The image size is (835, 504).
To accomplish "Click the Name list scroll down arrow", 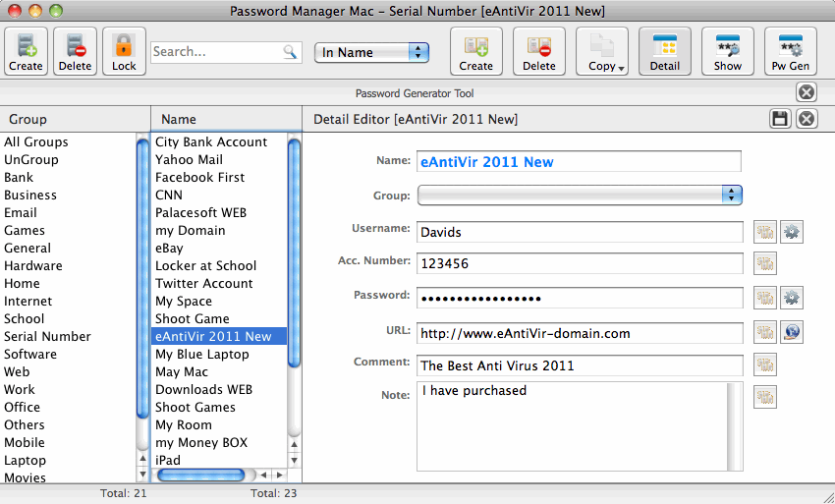I will click(294, 460).
